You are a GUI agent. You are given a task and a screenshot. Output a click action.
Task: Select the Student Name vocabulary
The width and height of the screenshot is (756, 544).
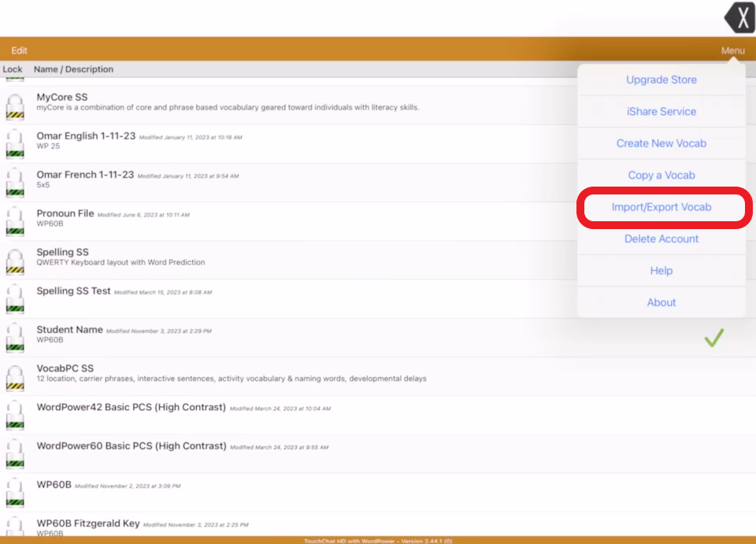coord(378,338)
